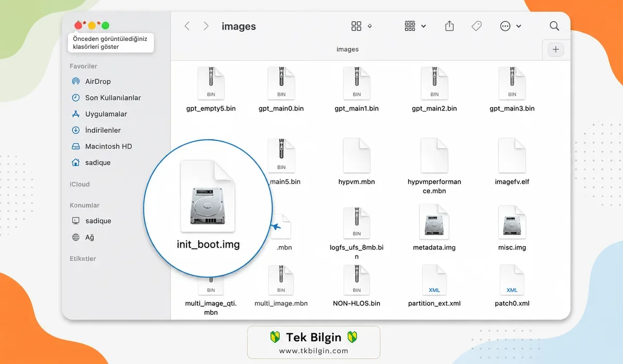Select the misc.img disk image
This screenshot has width=623, height=364.
[512, 228]
